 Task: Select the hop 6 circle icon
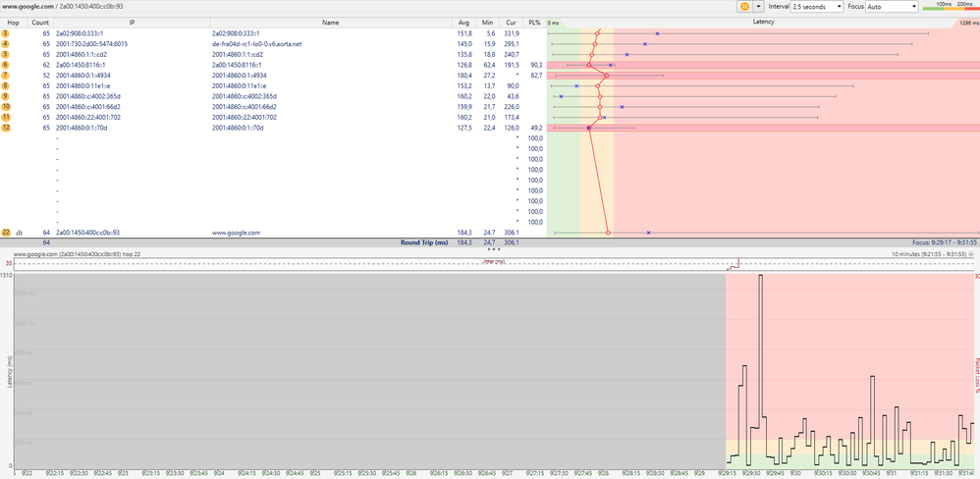click(6, 65)
